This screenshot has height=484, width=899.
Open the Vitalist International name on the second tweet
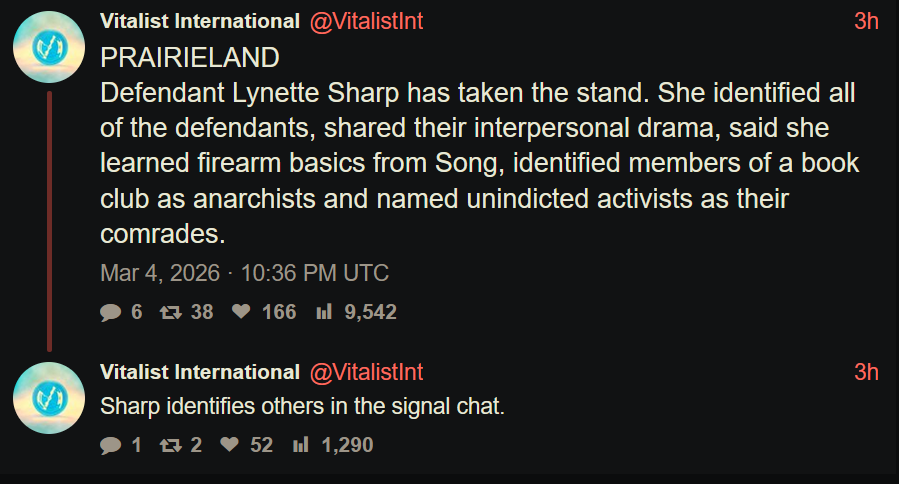coord(200,372)
